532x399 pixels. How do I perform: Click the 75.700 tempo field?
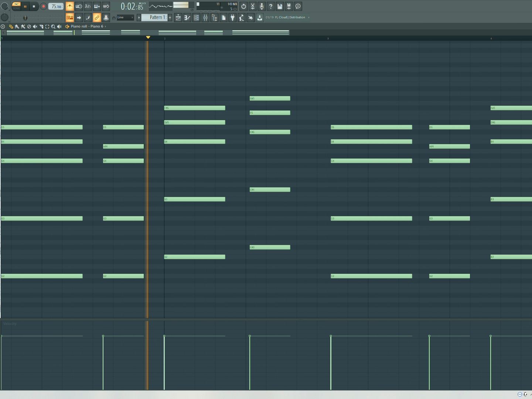tap(56, 6)
